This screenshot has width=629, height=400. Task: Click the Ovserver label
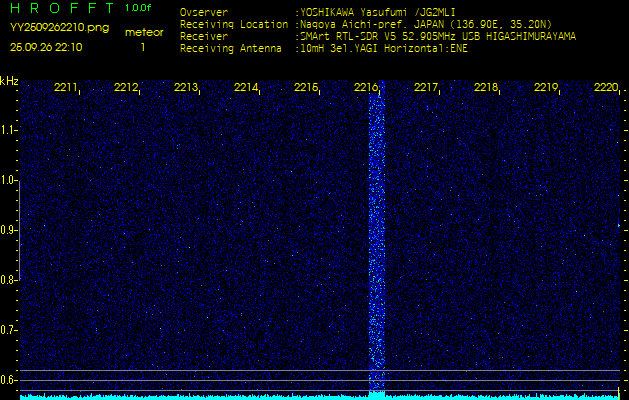point(204,12)
